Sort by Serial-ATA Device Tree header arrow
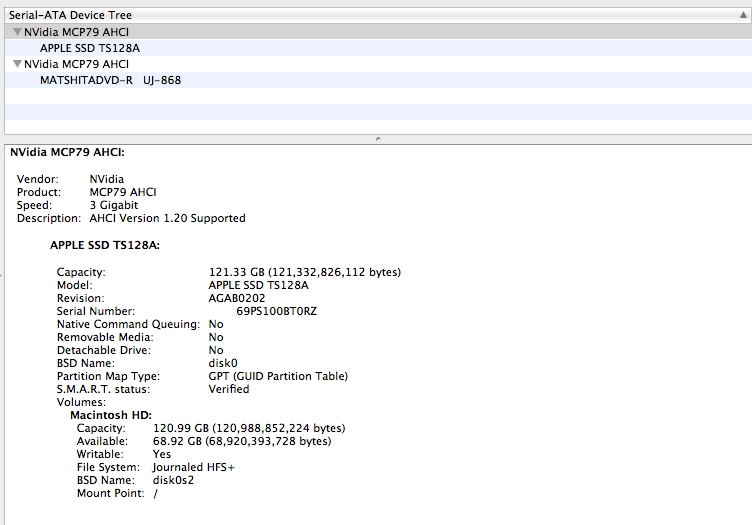Viewport: 752px width, 525px height. (743, 15)
